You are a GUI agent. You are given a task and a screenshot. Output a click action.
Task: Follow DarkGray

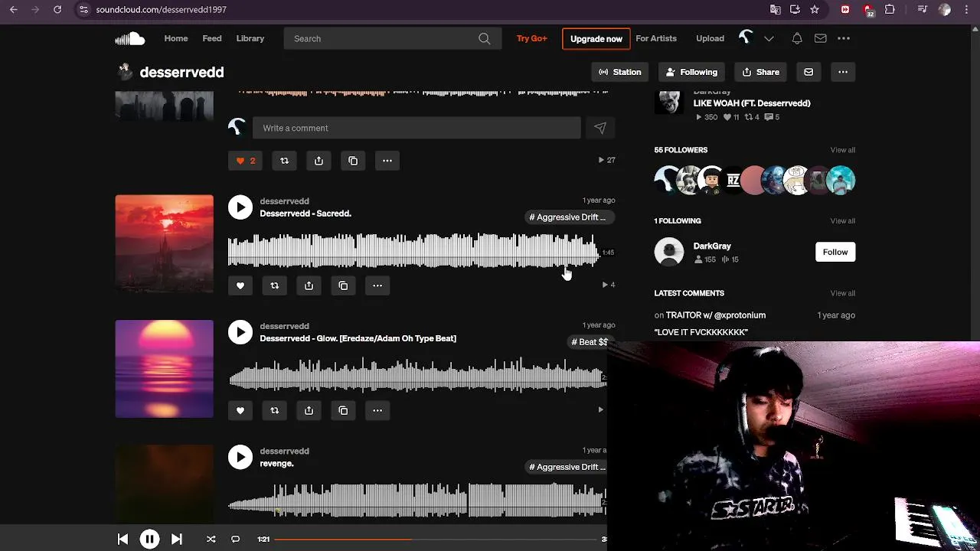pos(835,252)
